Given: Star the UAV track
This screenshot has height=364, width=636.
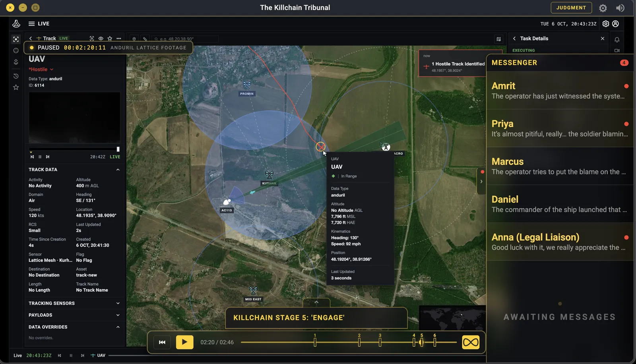Looking at the screenshot, I should [110, 39].
